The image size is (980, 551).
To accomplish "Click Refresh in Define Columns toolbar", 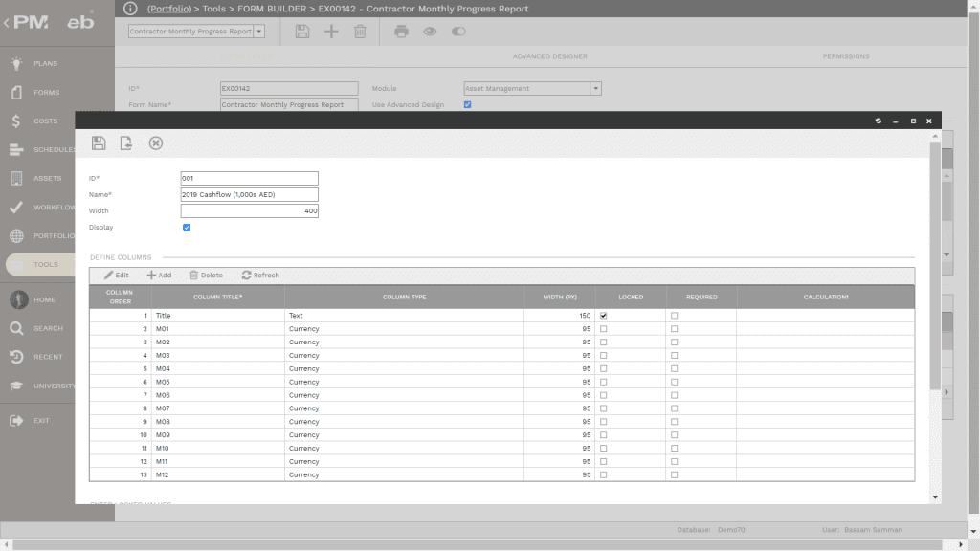I will click(x=260, y=275).
